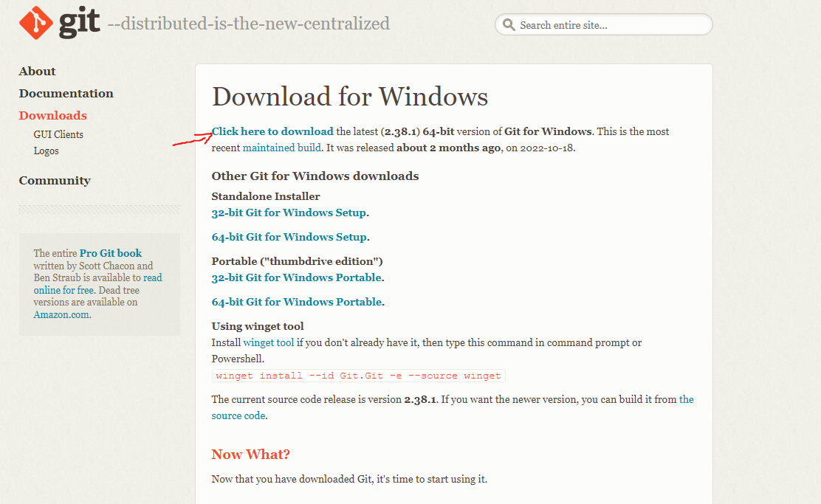Open the About section
The height and width of the screenshot is (504, 821).
(38, 72)
